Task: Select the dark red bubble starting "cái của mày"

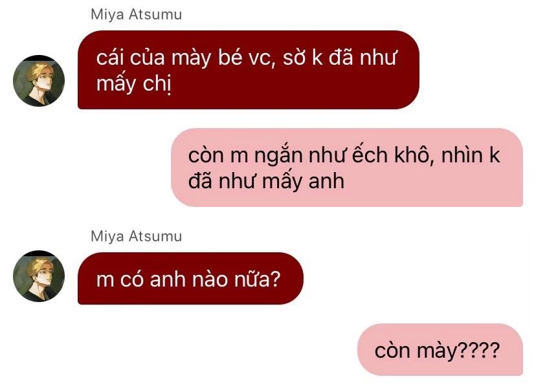Action: point(249,70)
